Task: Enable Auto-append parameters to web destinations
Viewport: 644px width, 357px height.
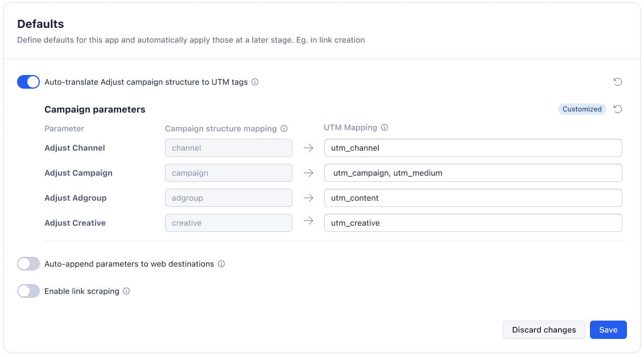Action: 28,264
